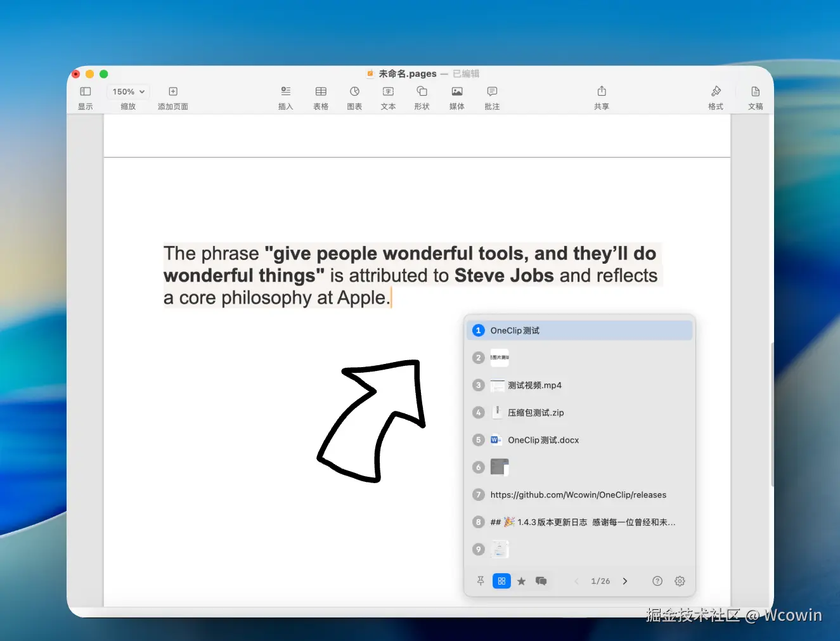Open the 形状 shapes icon

[422, 91]
